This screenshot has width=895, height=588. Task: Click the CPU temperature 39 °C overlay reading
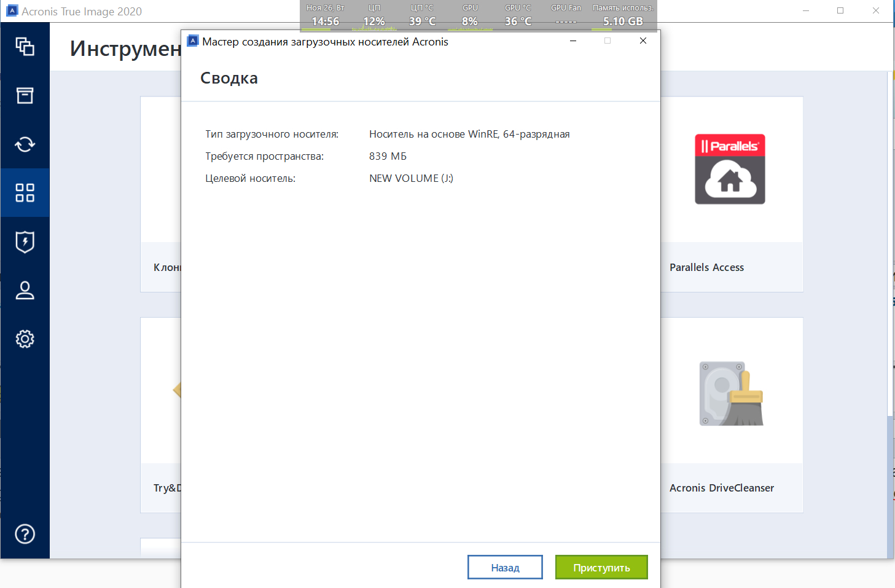pyautogui.click(x=423, y=22)
